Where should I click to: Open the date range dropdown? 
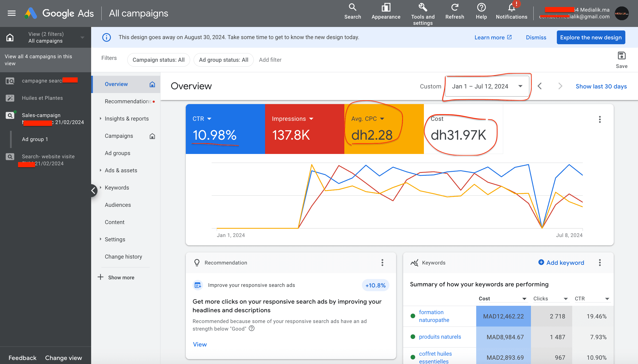(487, 86)
